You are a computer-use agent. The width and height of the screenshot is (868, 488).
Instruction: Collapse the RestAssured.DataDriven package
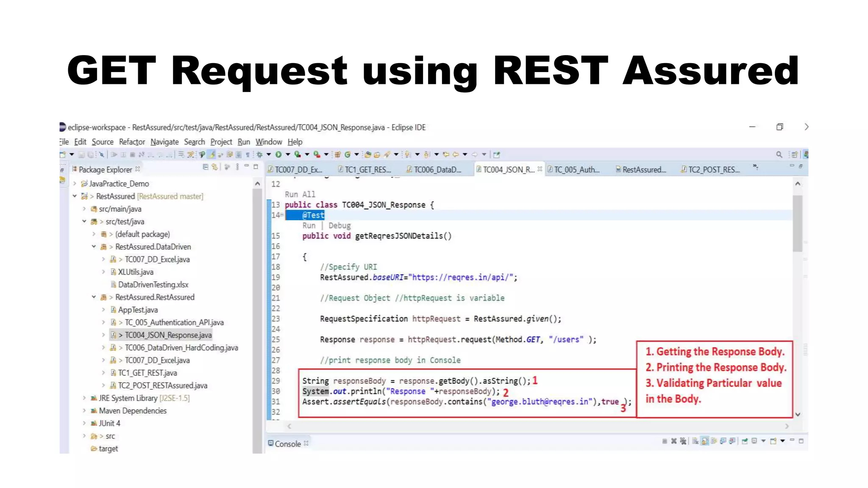click(94, 247)
